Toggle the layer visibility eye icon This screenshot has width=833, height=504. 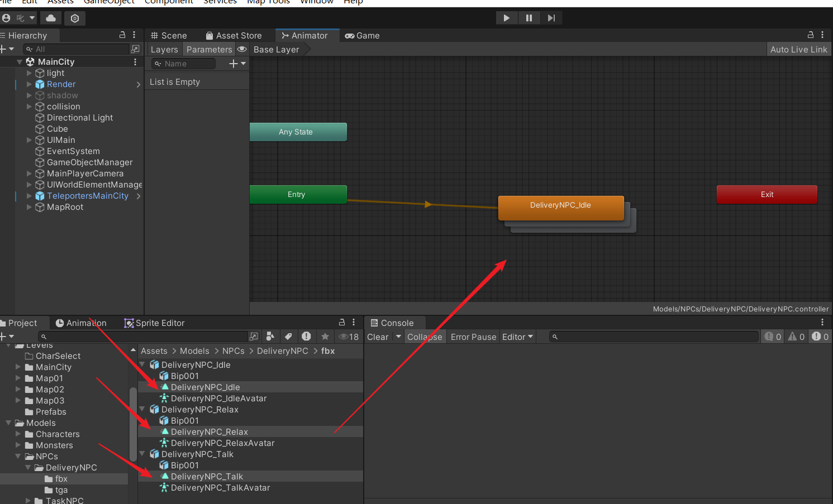tap(242, 49)
